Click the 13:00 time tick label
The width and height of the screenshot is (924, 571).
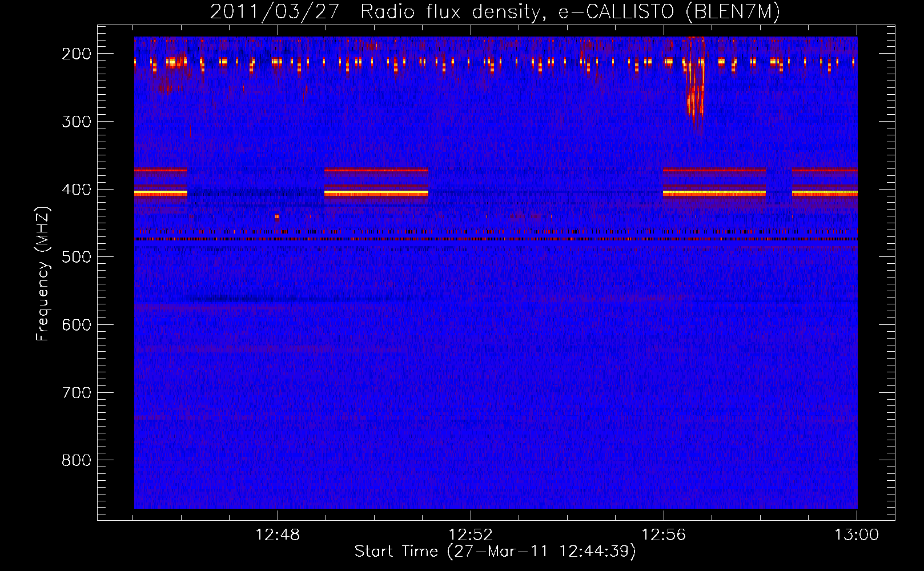pos(857,535)
